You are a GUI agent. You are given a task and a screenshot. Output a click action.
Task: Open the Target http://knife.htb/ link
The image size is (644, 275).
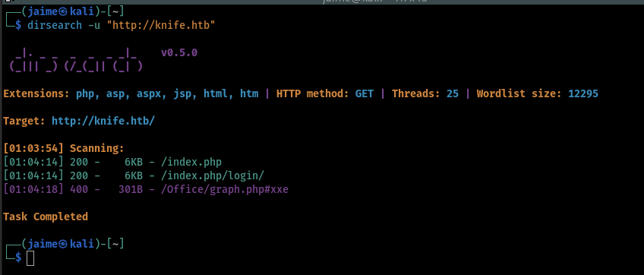coord(103,122)
